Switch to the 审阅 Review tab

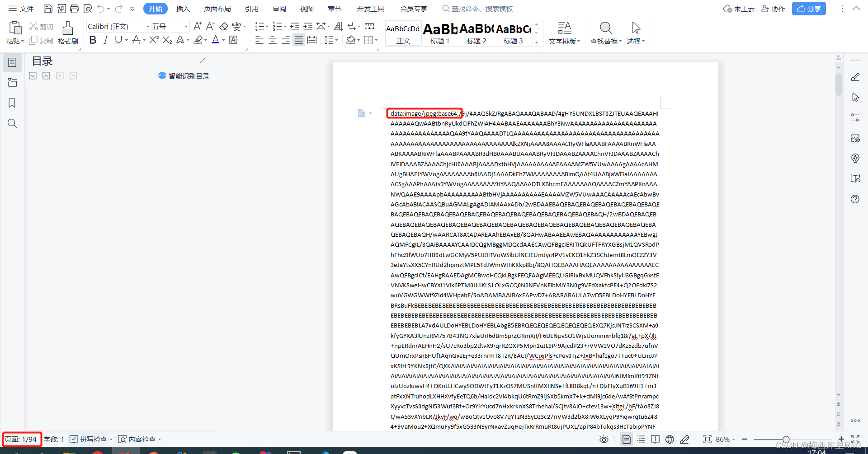[279, 9]
